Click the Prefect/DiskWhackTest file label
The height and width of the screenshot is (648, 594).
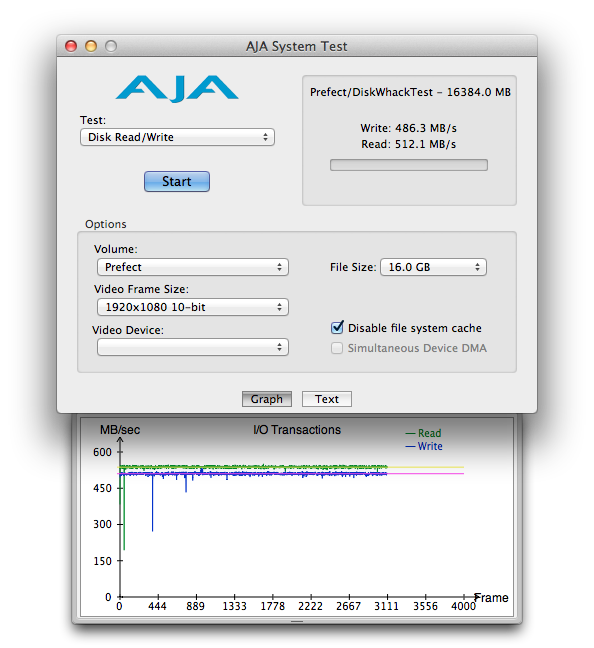410,92
